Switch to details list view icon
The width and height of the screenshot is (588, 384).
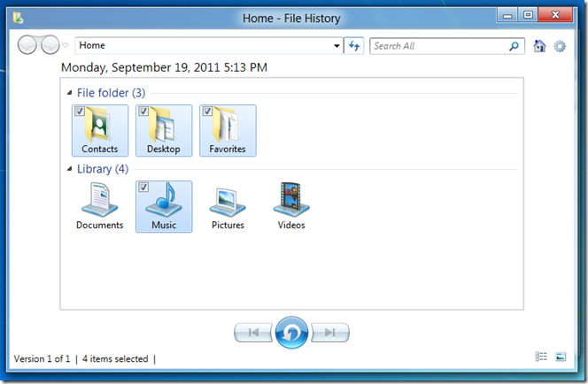541,357
